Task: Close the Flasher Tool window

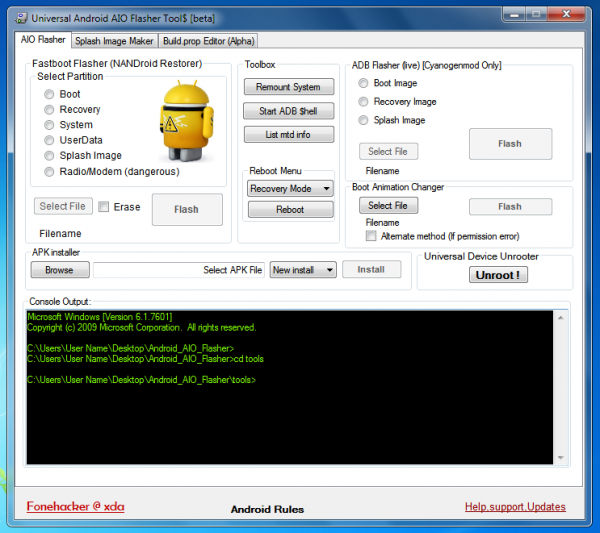Action: [x=566, y=15]
